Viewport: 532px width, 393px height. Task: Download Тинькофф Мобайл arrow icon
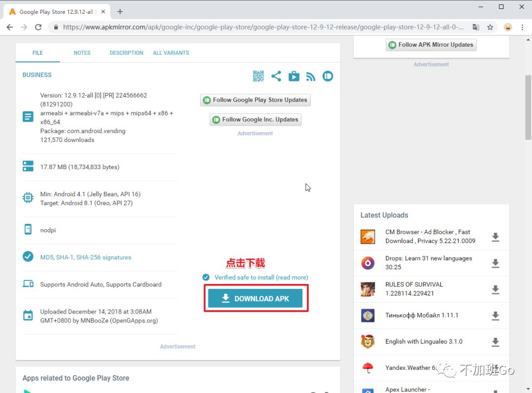pos(496,316)
